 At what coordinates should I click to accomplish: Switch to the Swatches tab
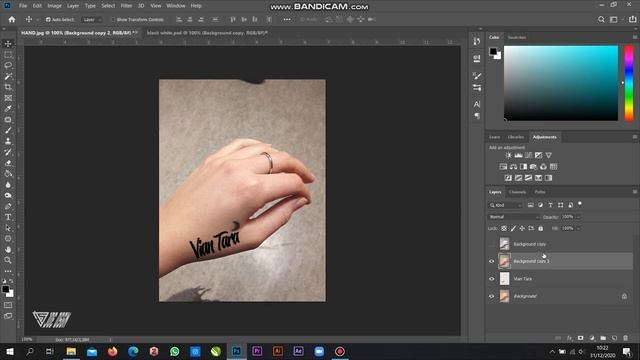tap(517, 37)
